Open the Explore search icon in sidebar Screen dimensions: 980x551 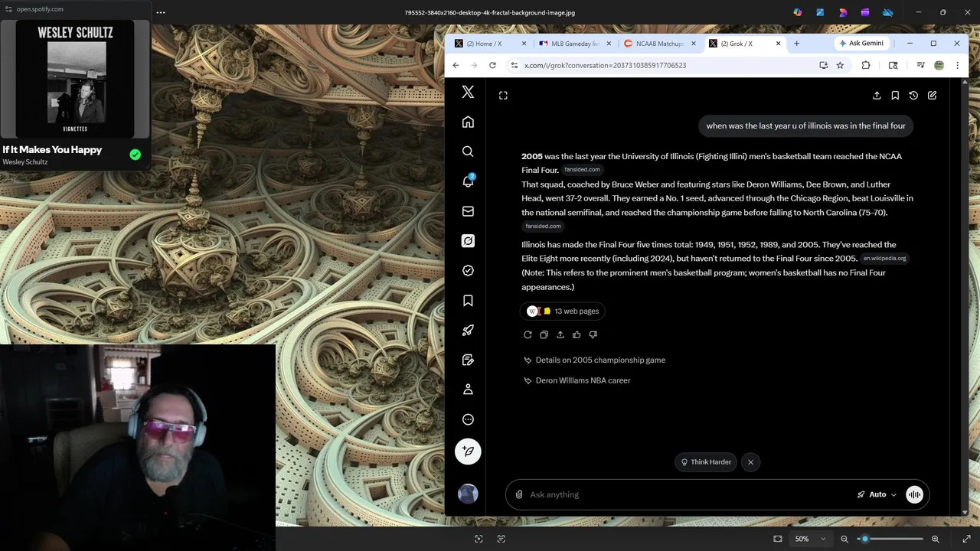(468, 152)
